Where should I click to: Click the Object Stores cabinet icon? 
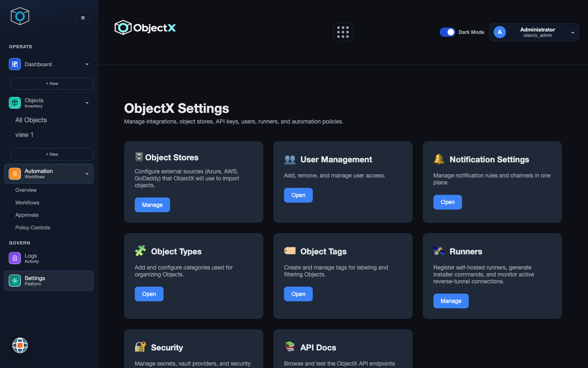pyautogui.click(x=139, y=157)
